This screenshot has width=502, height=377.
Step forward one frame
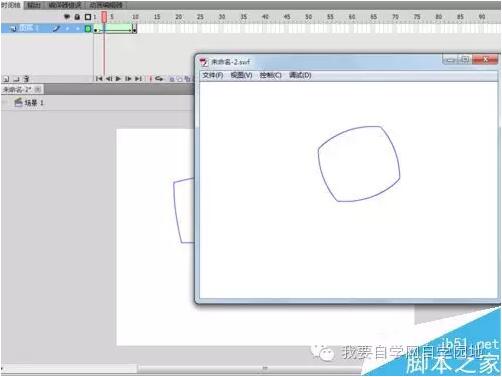click(128, 79)
